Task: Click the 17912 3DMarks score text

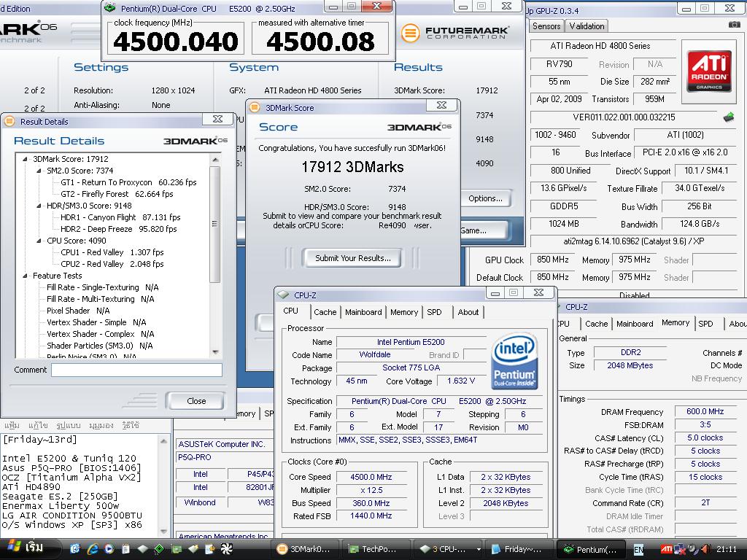Action: [x=352, y=167]
